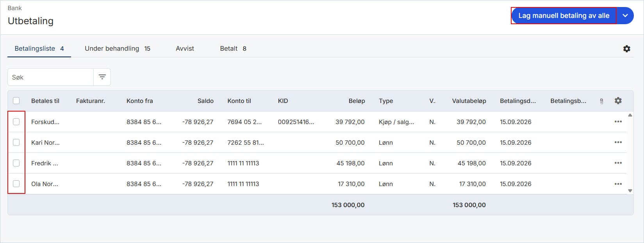Viewport: 644px width, 243px height.
Task: Click the attachment paperclip column icon
Action: tap(601, 101)
